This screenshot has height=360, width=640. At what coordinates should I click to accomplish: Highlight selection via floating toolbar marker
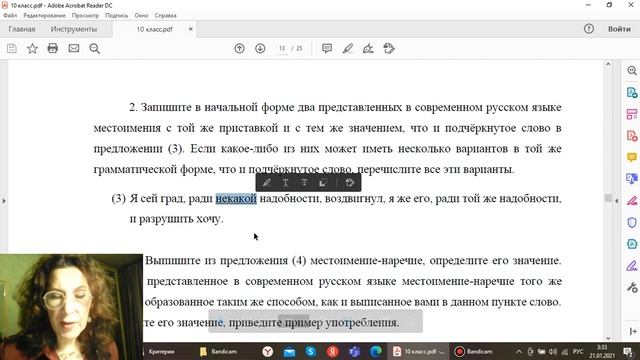[267, 182]
